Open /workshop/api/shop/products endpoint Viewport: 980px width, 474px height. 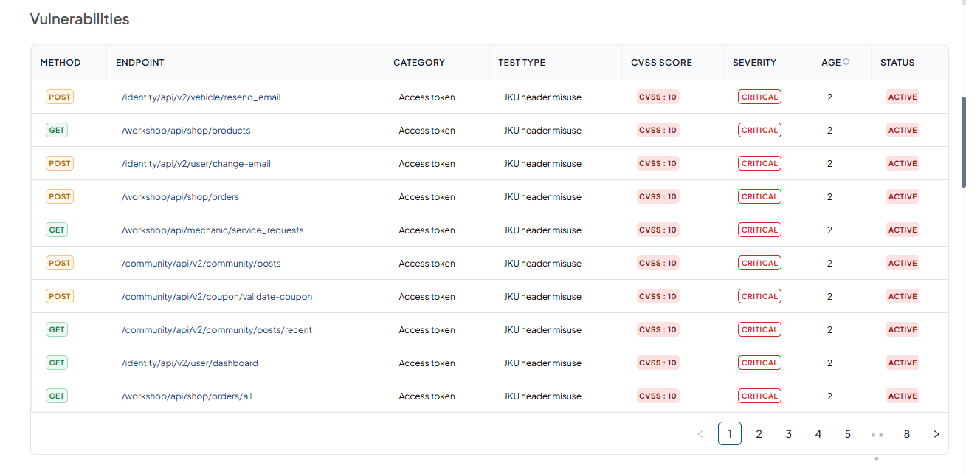point(186,131)
